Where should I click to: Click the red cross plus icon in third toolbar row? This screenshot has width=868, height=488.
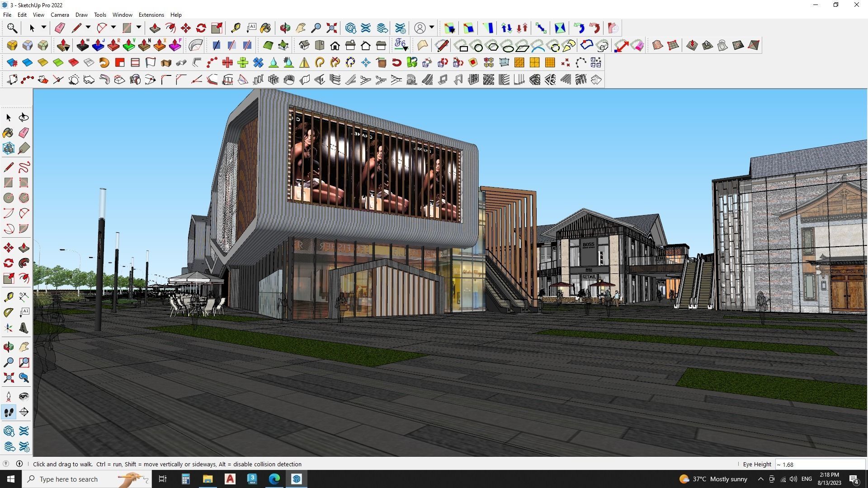pyautogui.click(x=227, y=62)
